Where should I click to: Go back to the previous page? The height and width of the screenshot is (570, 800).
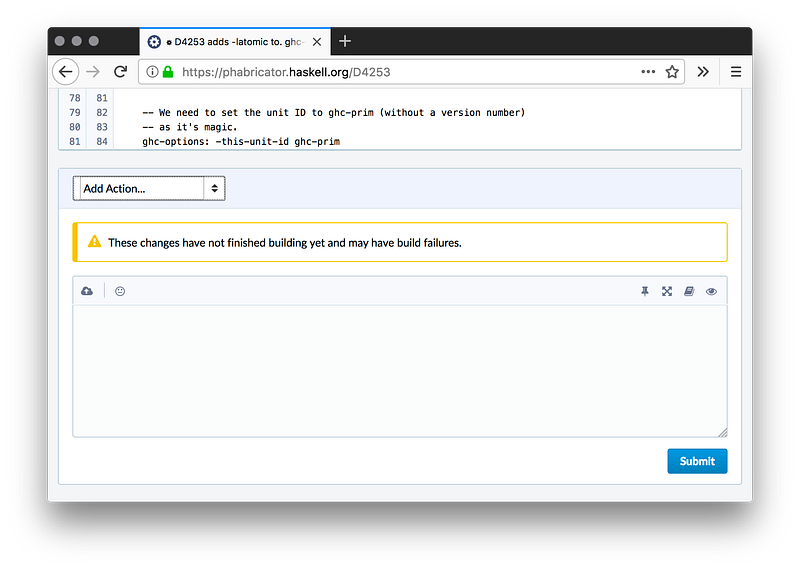click(x=65, y=72)
